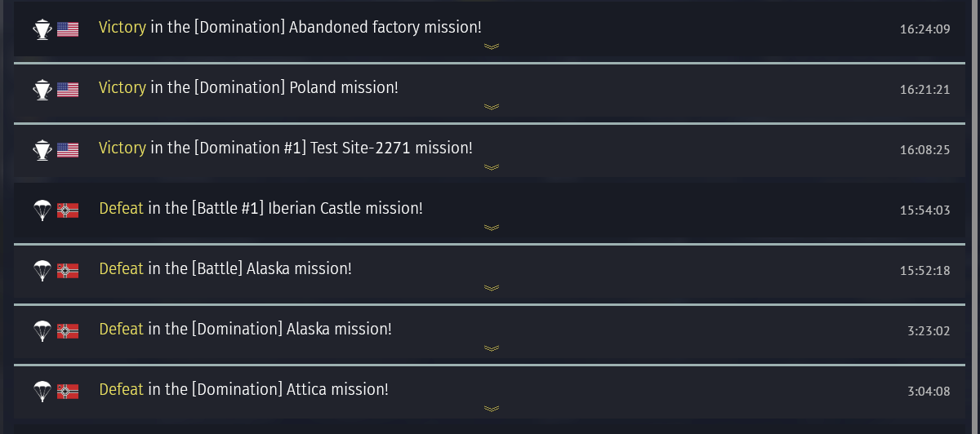Open the Defeat in Iberian Castle message
This screenshot has width=980, height=434.
point(261,208)
